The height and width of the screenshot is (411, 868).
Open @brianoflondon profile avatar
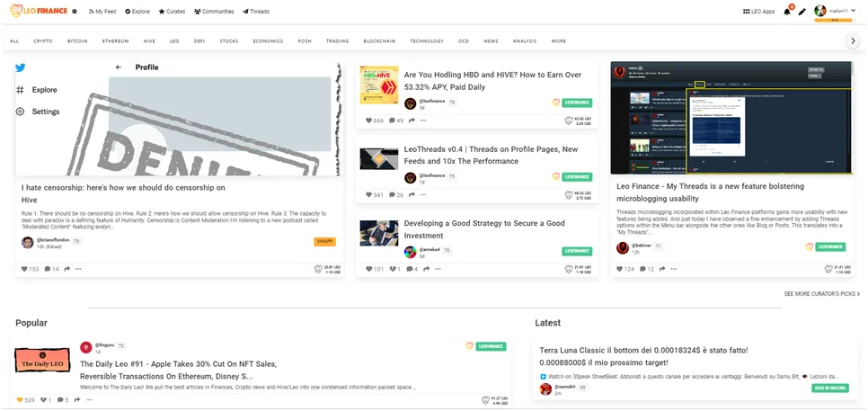coord(28,242)
